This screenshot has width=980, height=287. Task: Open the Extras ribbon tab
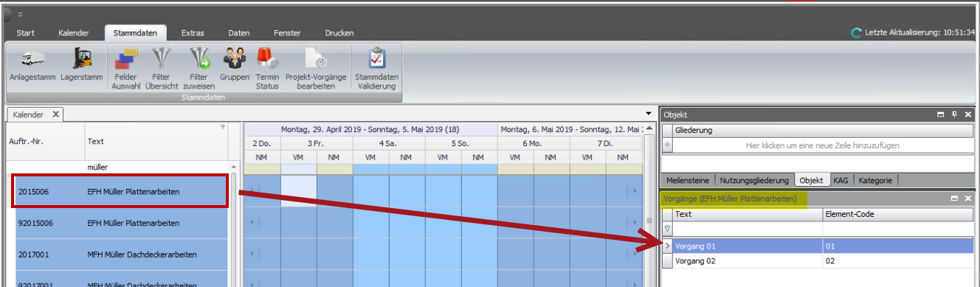point(193,33)
